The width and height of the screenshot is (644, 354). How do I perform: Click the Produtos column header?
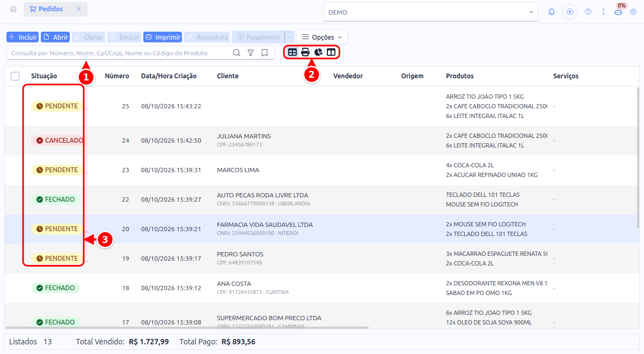click(x=460, y=76)
